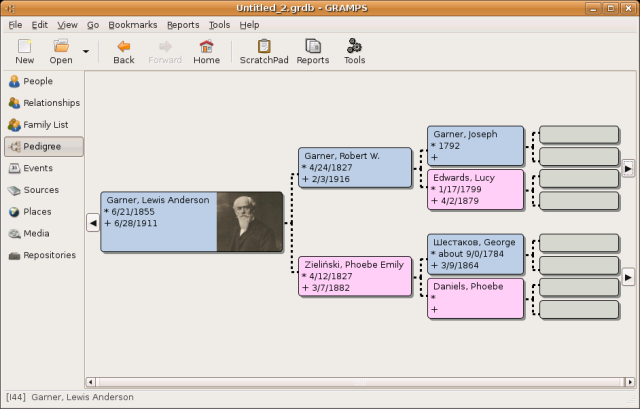Switch to the People view
Viewport: 640px width, 409px height.
point(38,81)
